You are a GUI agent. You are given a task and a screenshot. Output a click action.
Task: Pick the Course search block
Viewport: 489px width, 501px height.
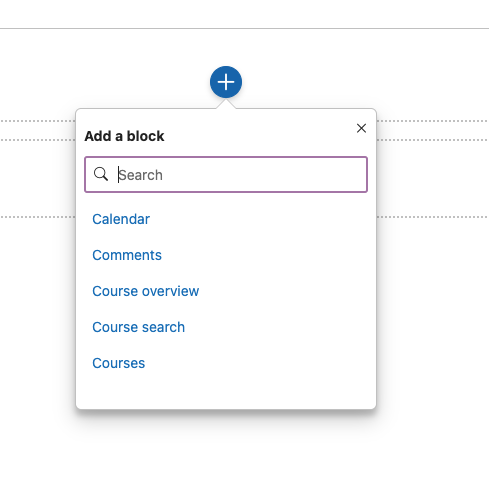[x=139, y=327]
